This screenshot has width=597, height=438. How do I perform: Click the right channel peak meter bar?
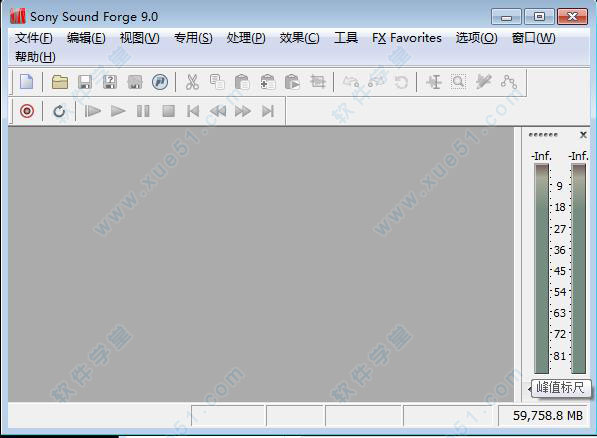[579, 269]
